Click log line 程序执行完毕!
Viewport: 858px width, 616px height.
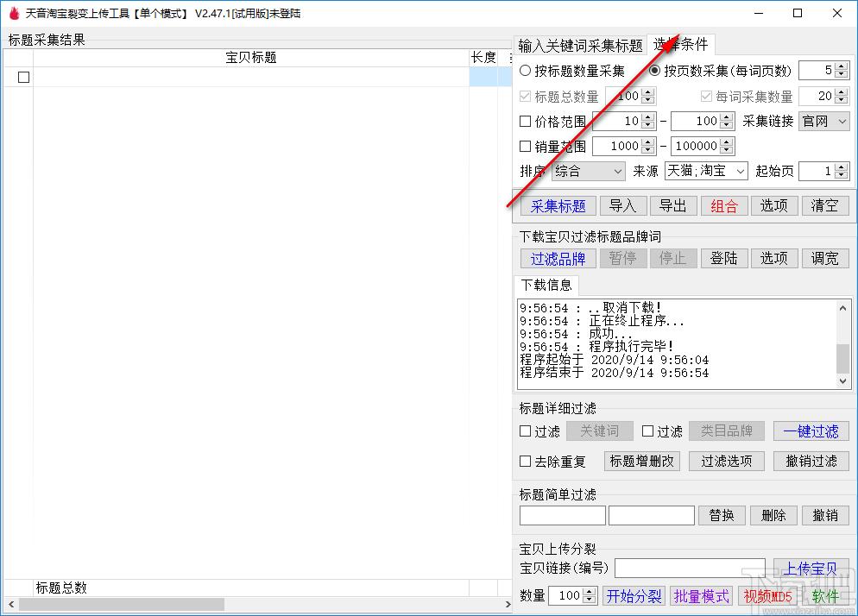click(x=596, y=347)
